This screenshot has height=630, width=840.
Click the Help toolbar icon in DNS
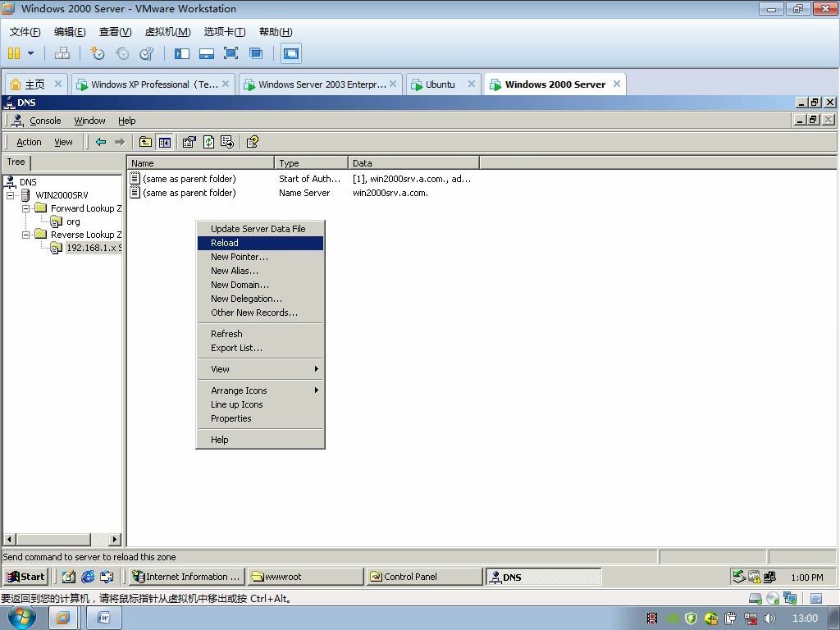coord(253,142)
